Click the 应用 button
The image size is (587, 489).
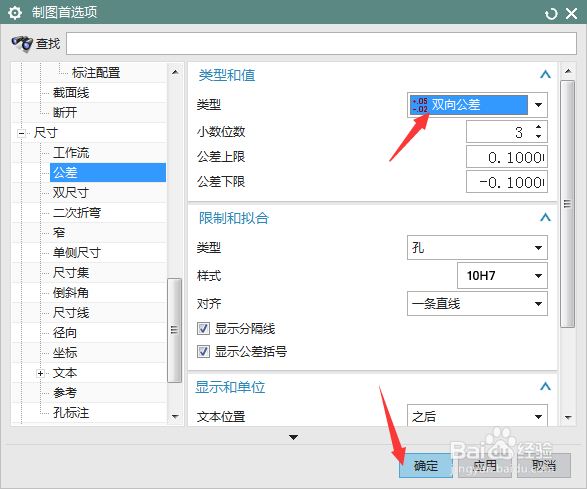coord(485,465)
